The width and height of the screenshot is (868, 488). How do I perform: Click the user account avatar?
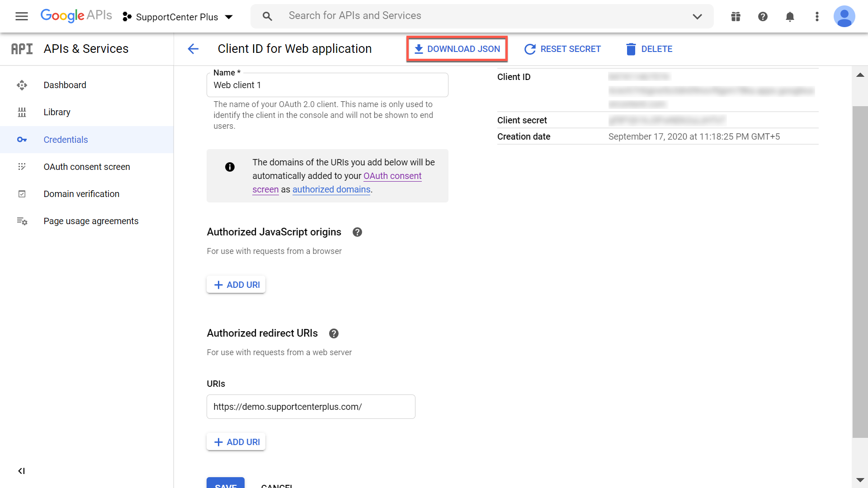(844, 17)
